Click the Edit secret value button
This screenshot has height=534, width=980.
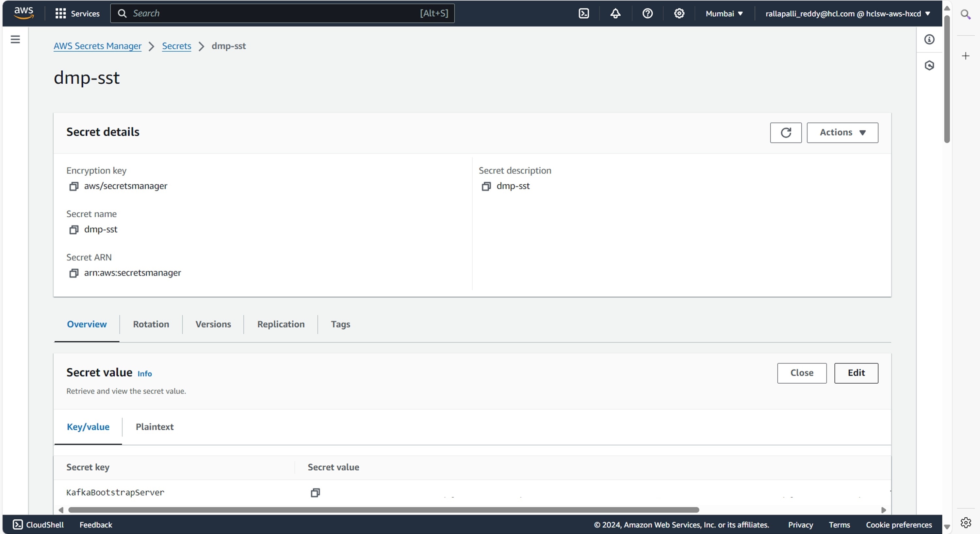click(x=856, y=373)
